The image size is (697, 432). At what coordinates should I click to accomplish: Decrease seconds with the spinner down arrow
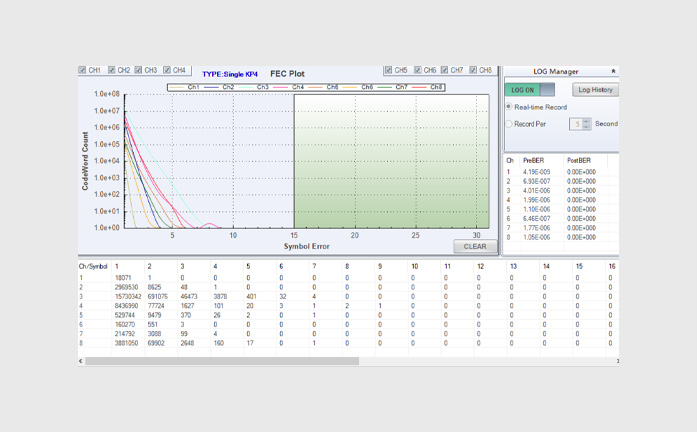[587, 127]
